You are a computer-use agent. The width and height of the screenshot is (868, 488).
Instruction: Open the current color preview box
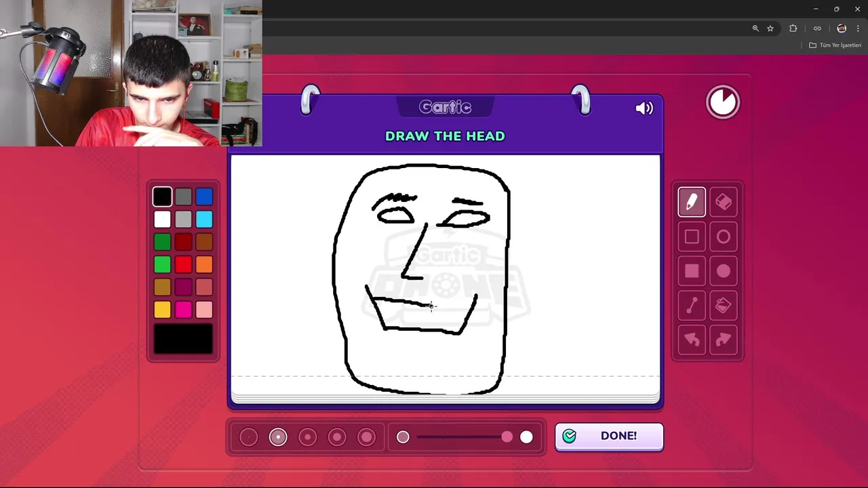(x=183, y=339)
